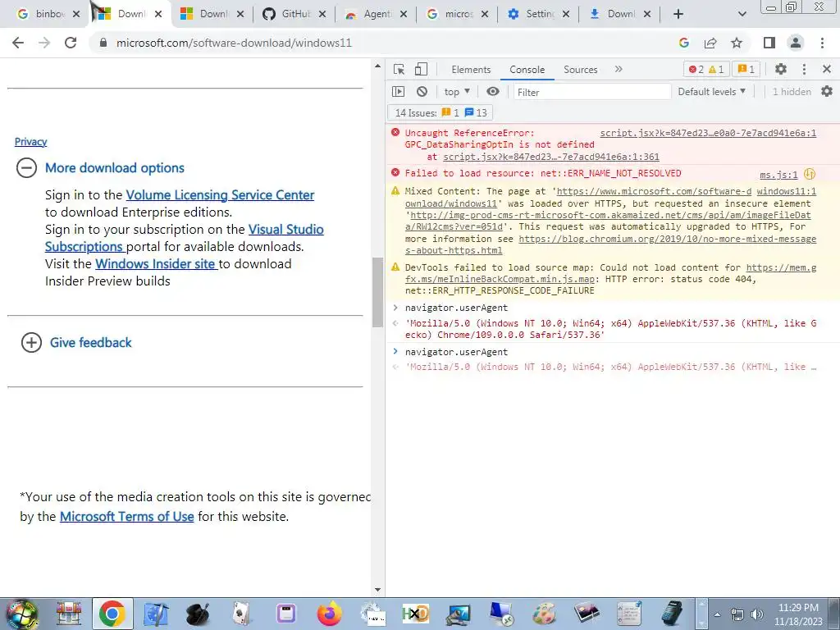Open Chrome from the taskbar
This screenshot has width=840, height=630.
pos(112,614)
